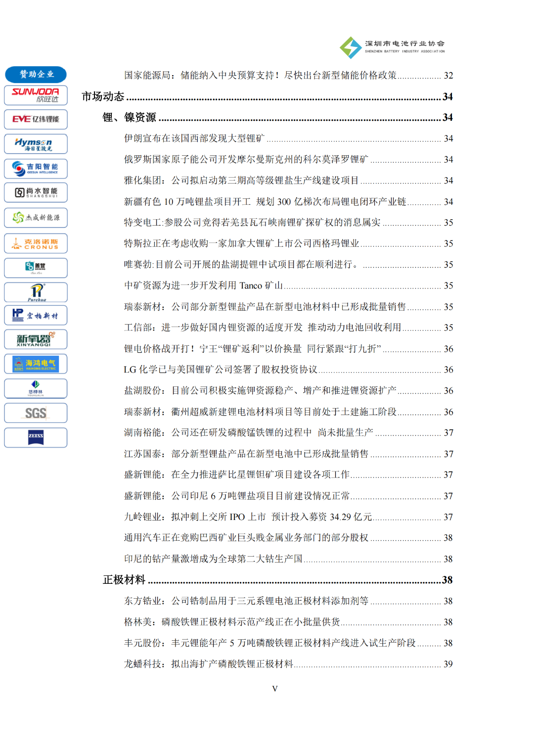Click the 新氧器 sponsor logo
This screenshot has width=534, height=756.
(36, 339)
